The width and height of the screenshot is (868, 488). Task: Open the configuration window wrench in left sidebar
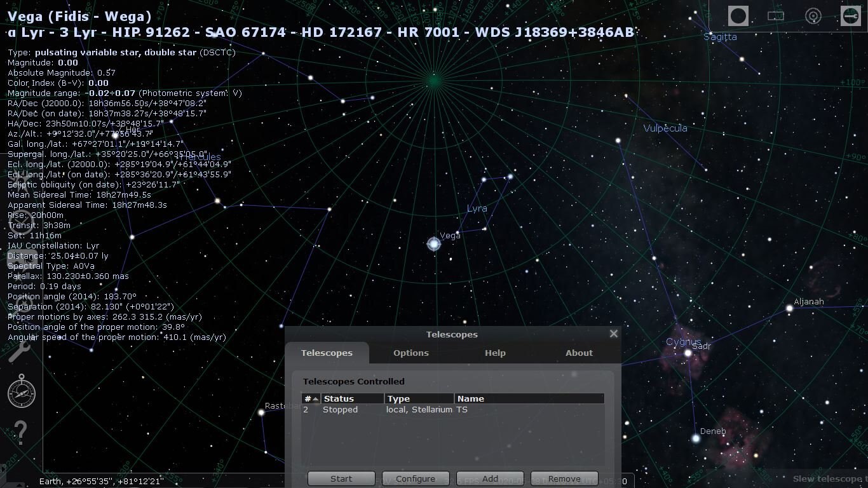pos(20,349)
